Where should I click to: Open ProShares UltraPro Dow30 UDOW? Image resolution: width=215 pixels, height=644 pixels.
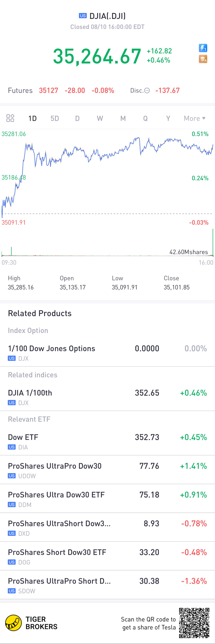(107, 470)
